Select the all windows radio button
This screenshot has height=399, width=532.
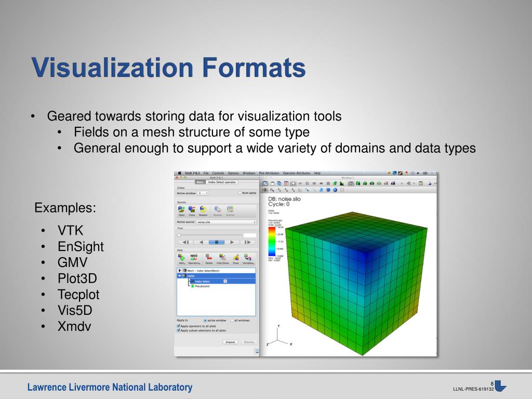coord(232,321)
